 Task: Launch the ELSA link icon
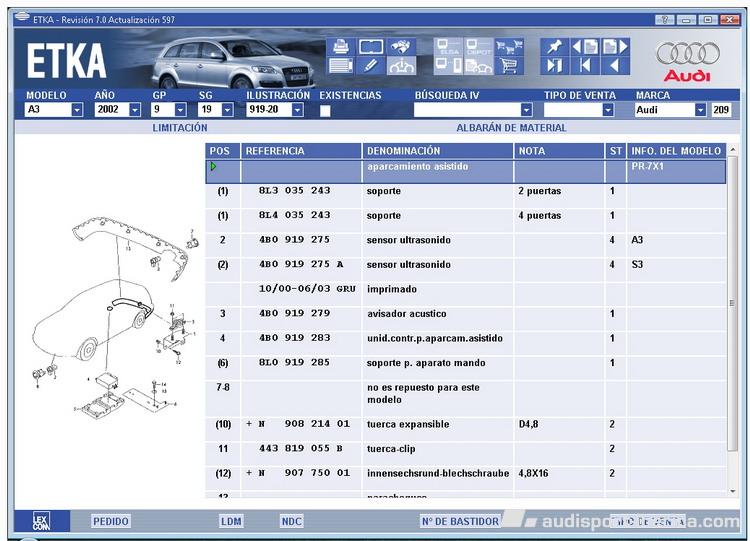448,47
